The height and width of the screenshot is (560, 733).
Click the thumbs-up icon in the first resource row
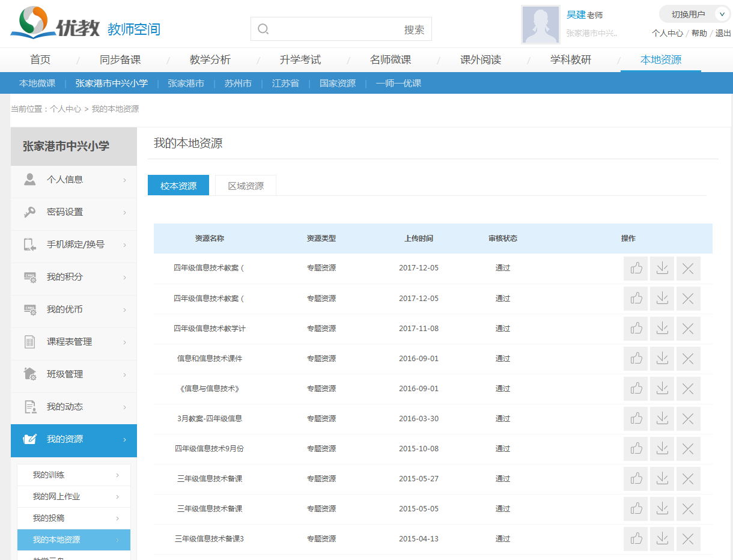[x=636, y=269]
